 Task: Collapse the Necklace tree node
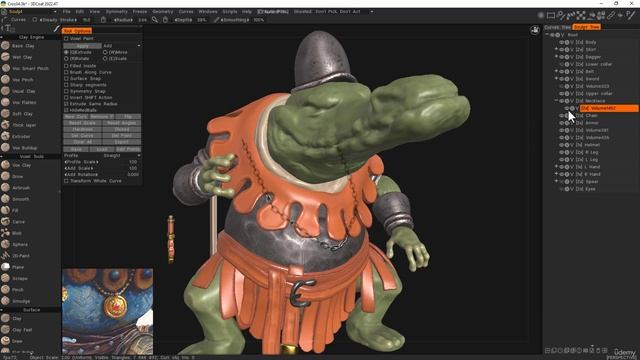[556, 100]
